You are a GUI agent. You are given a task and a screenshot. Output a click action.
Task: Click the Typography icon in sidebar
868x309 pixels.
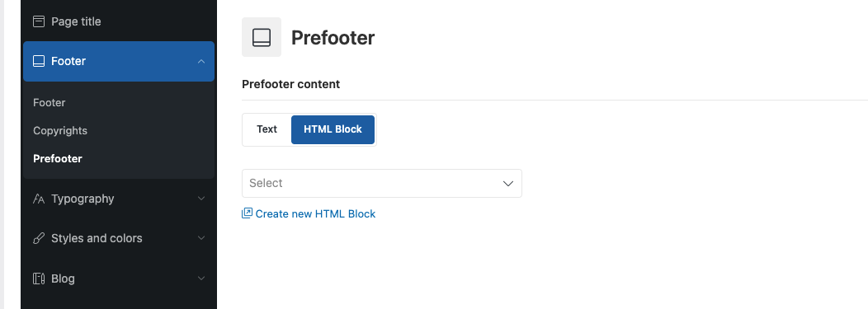coord(38,199)
